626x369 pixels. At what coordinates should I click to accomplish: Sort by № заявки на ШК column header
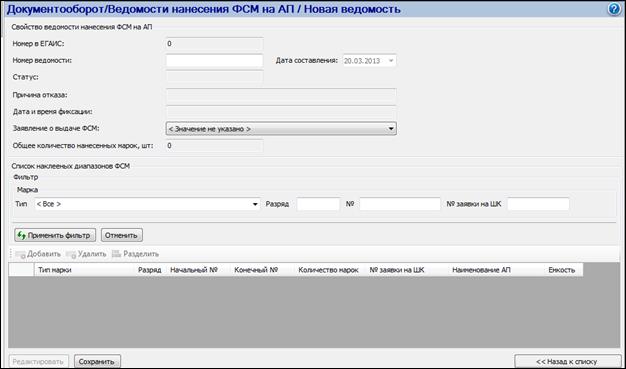(407, 270)
